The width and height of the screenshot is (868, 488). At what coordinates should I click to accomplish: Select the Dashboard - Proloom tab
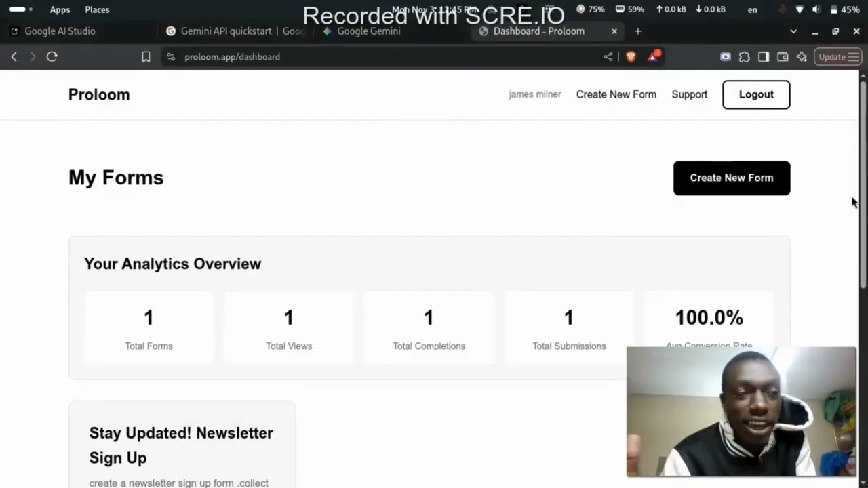click(x=539, y=31)
